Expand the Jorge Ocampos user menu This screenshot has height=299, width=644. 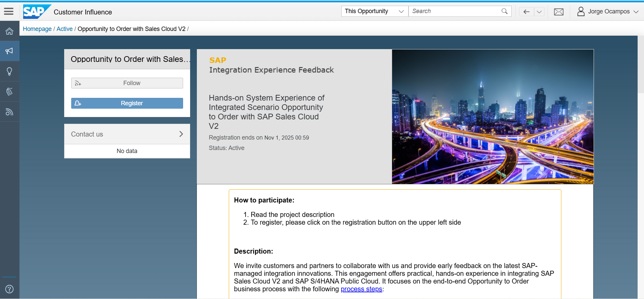point(608,12)
